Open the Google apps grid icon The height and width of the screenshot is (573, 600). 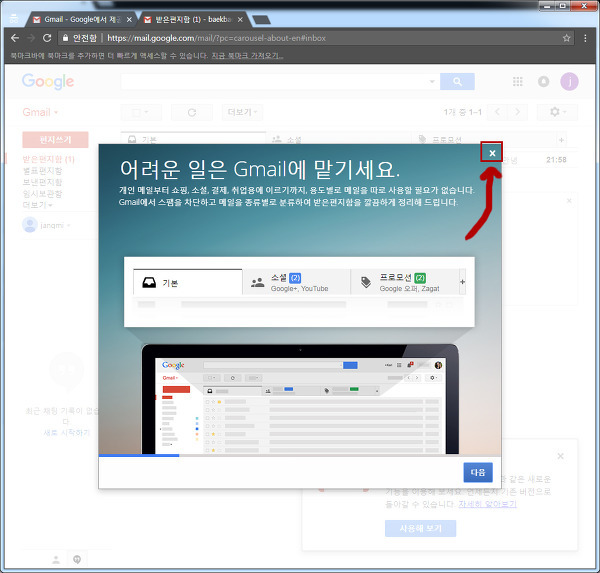tap(517, 82)
